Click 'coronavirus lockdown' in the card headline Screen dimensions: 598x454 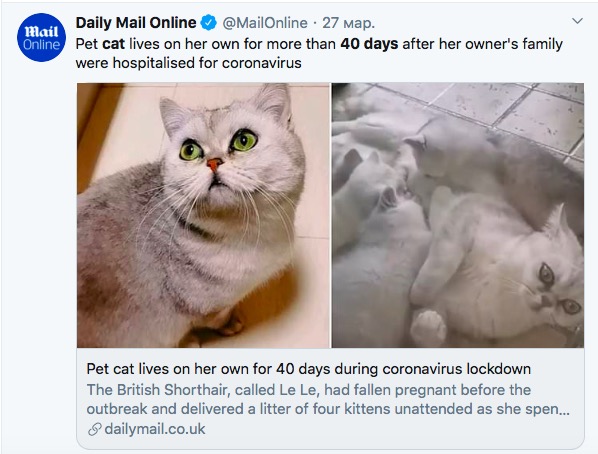(456, 369)
